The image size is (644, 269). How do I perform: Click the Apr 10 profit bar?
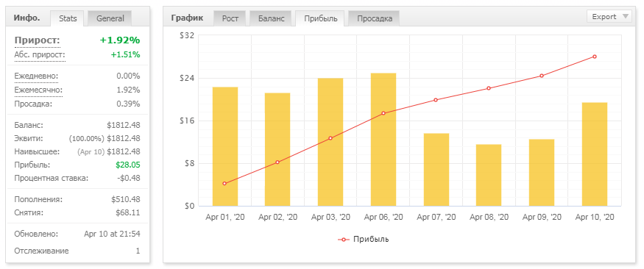595,154
